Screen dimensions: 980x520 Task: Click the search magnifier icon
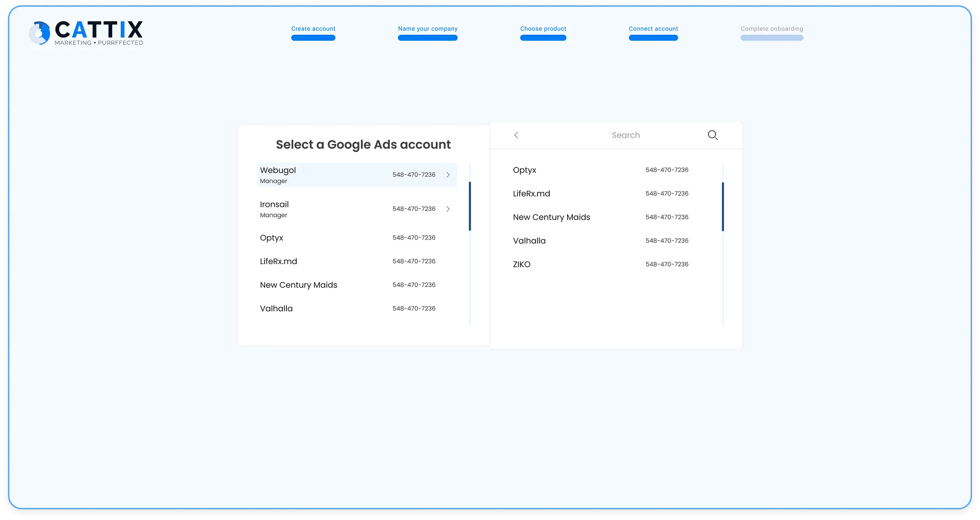tap(712, 134)
